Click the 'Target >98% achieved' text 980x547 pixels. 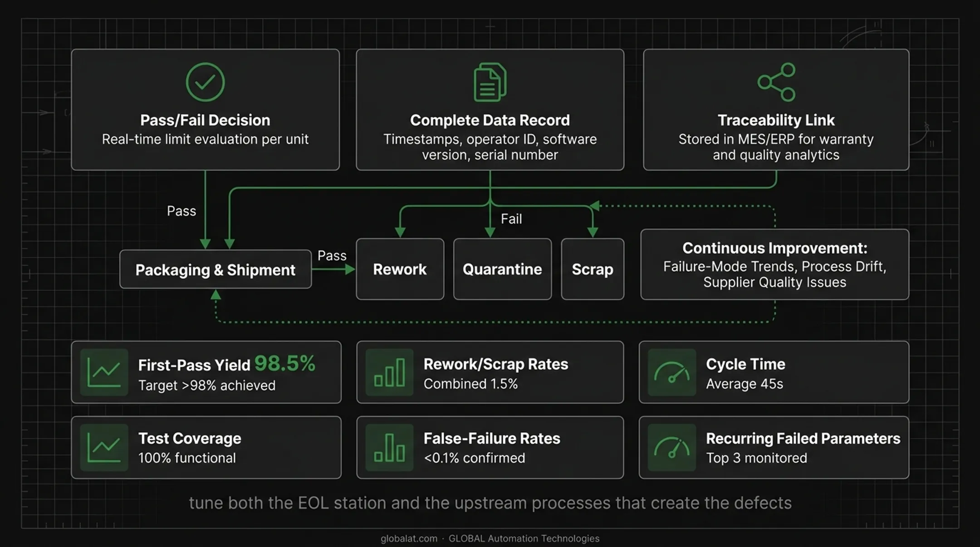point(207,386)
